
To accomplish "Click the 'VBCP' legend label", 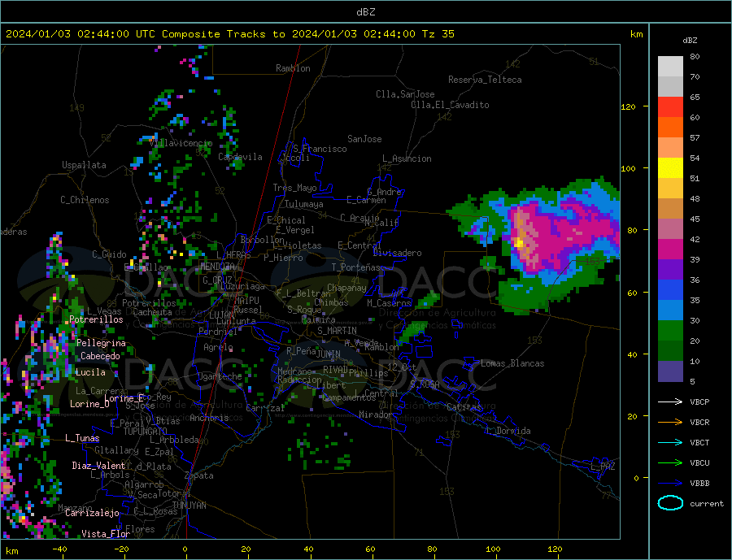I will coord(699,402).
